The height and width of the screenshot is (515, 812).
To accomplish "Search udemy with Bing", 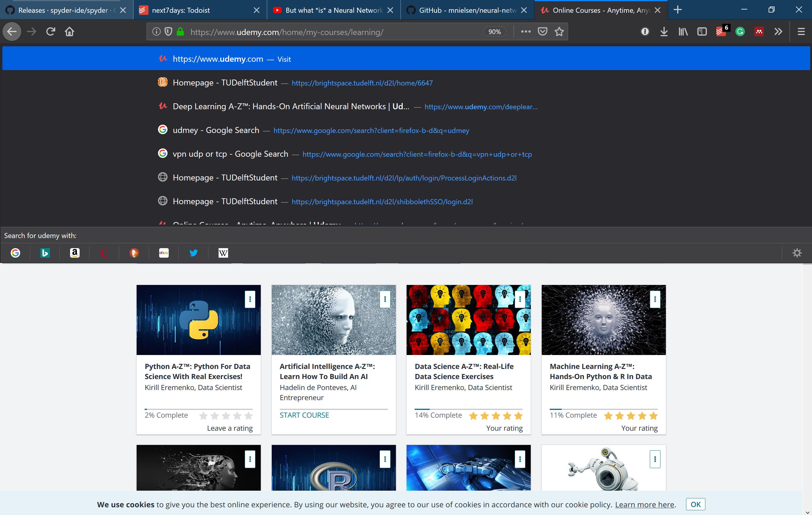I will coord(45,253).
